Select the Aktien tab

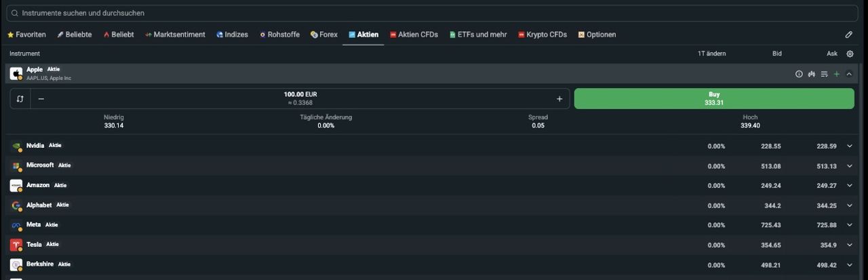click(x=363, y=35)
